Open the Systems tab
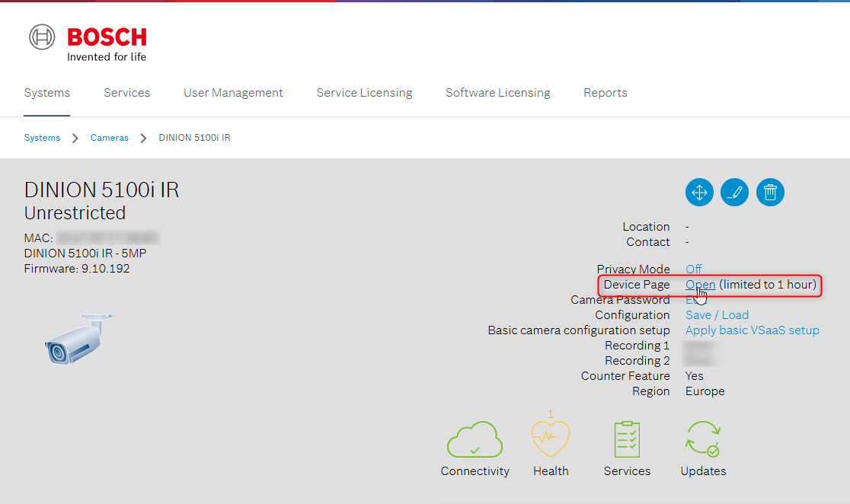Screen dimensions: 850x504 [47, 93]
